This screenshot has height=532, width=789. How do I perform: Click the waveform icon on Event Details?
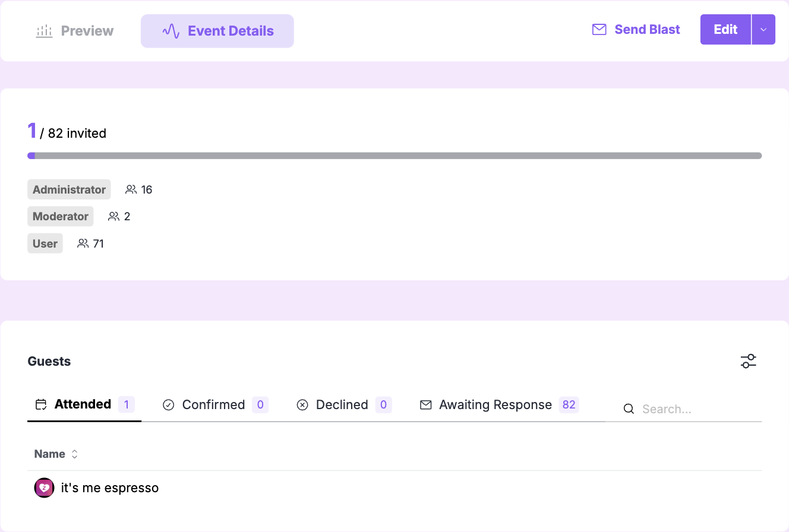click(171, 31)
